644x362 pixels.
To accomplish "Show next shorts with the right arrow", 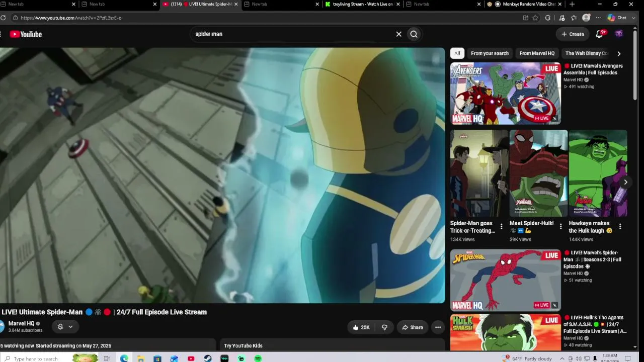I will click(x=625, y=182).
